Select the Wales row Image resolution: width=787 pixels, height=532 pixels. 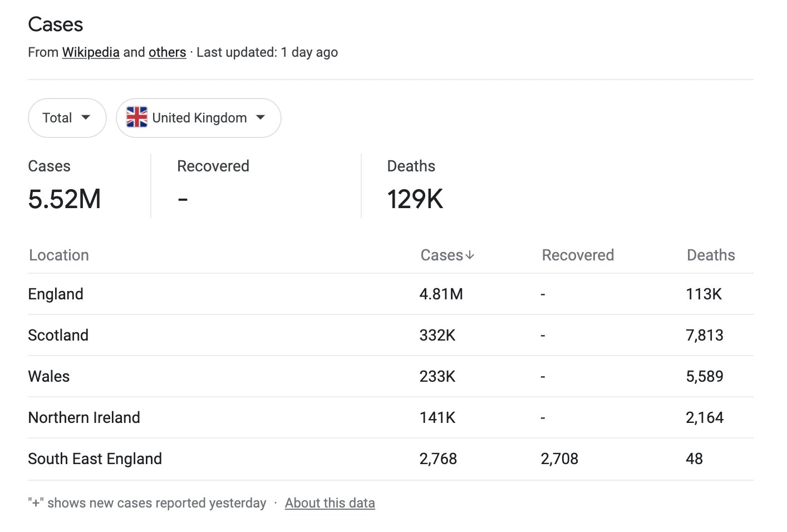point(391,376)
